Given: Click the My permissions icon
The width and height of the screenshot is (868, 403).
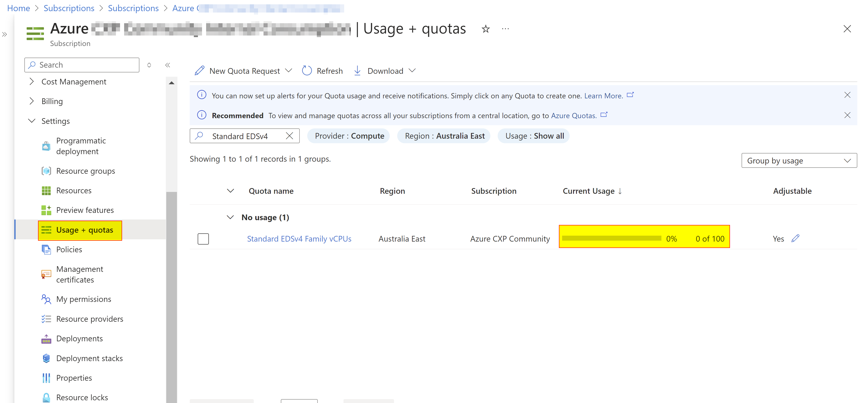Looking at the screenshot, I should tap(46, 299).
